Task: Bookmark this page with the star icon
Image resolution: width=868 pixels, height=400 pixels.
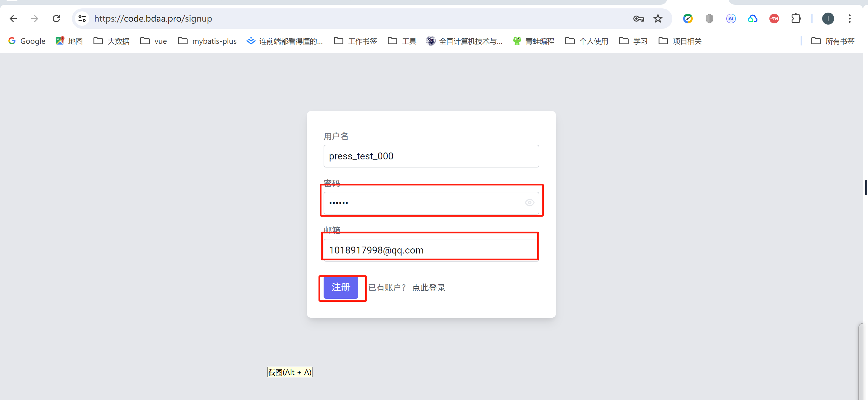Action: (x=658, y=19)
